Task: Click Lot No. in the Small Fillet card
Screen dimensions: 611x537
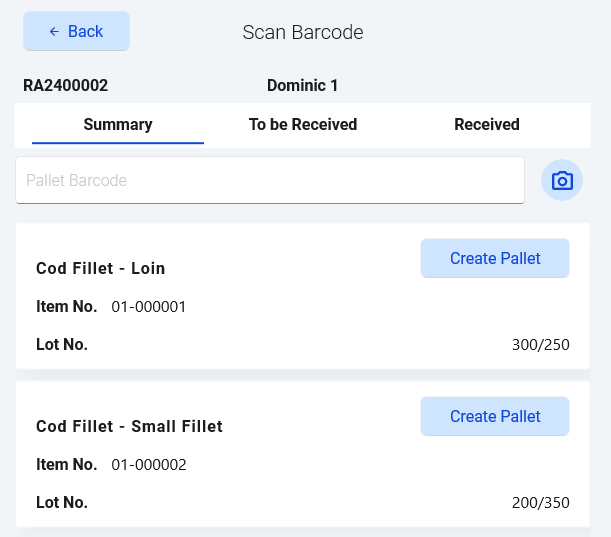Action: (x=62, y=502)
